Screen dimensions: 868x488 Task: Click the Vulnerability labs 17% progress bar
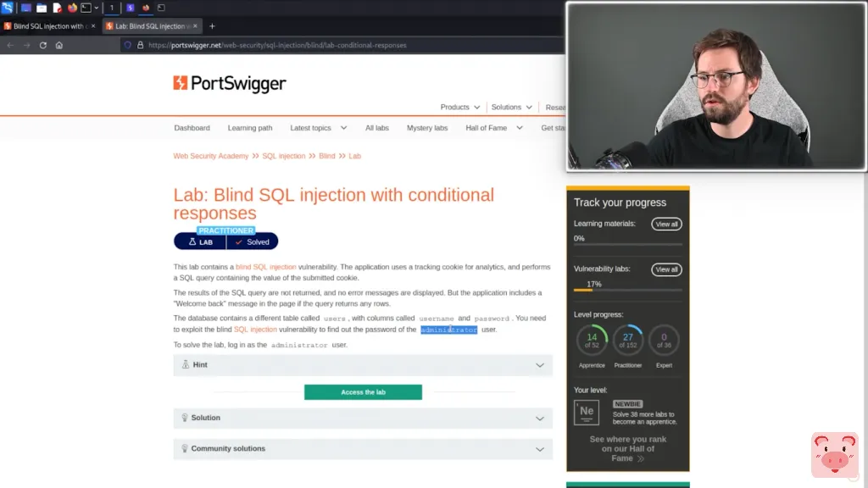tap(628, 290)
